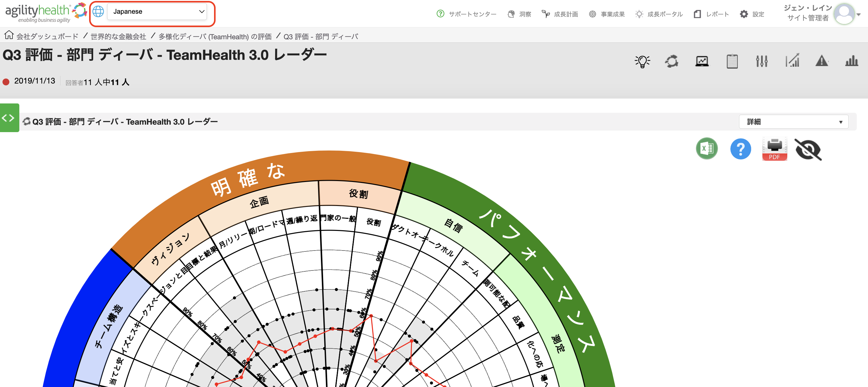Click the growth plan sprout icon

[546, 14]
